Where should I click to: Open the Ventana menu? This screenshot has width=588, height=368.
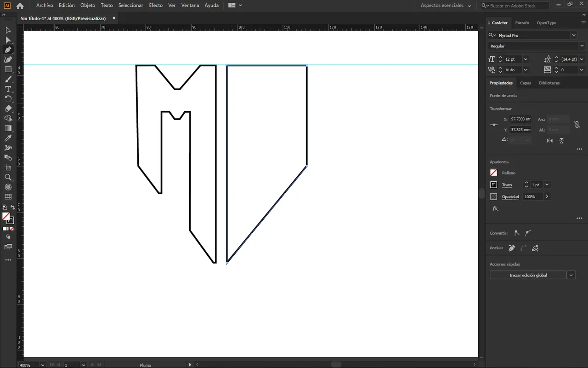pyautogui.click(x=190, y=6)
